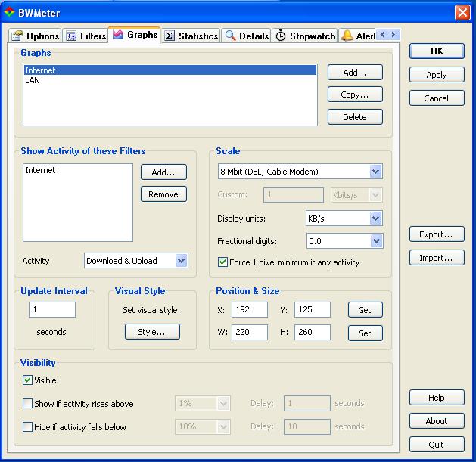
Task: Click the Y position field
Action: (313, 309)
